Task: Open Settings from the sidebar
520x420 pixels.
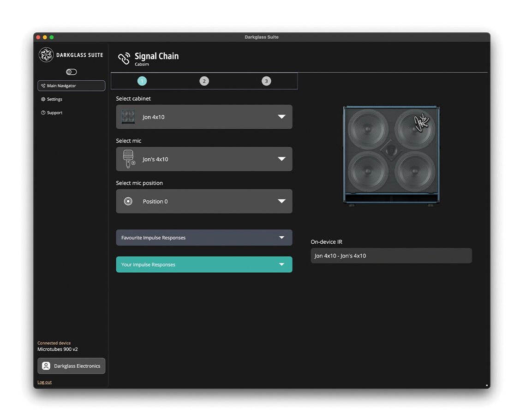Action: click(x=51, y=99)
